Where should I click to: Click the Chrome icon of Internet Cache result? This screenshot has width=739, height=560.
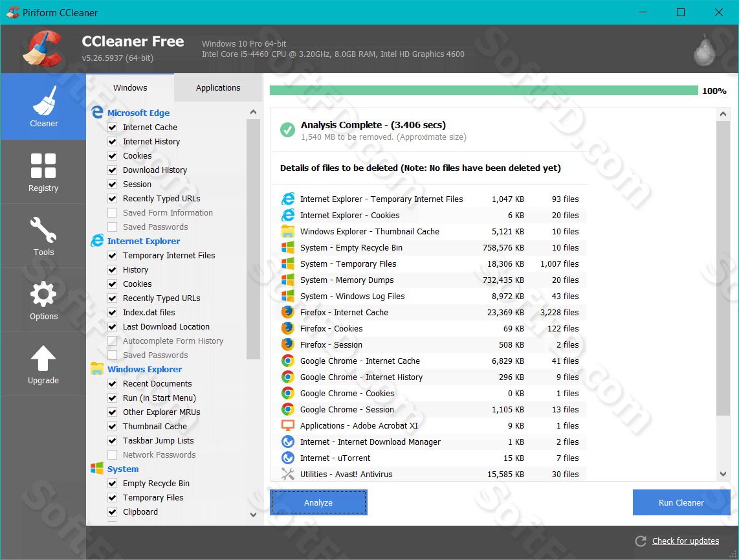point(288,361)
